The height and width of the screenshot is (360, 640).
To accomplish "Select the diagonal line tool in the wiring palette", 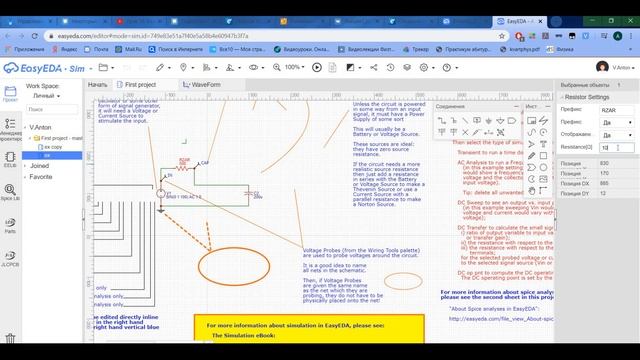I will coord(465,121).
